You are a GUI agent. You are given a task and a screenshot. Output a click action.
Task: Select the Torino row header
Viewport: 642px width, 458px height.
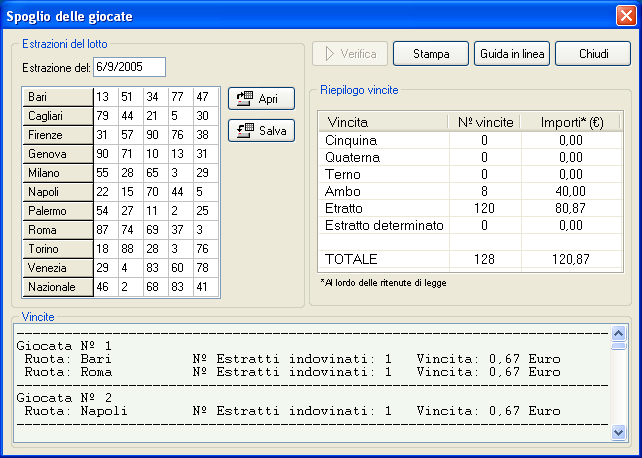pos(58,249)
